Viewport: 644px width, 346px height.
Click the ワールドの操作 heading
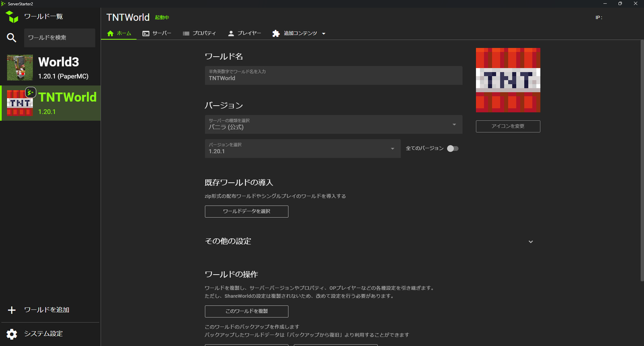(232, 275)
